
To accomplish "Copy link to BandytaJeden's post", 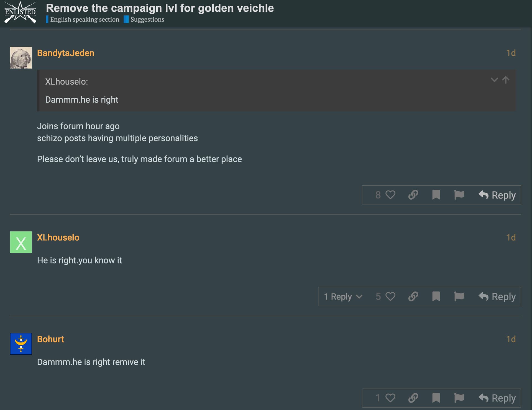I will point(413,195).
